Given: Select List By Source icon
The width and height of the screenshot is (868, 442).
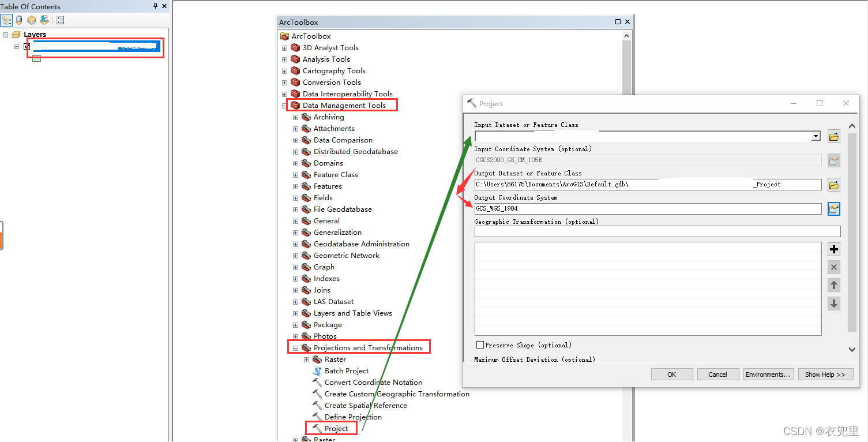Looking at the screenshot, I should 19,20.
